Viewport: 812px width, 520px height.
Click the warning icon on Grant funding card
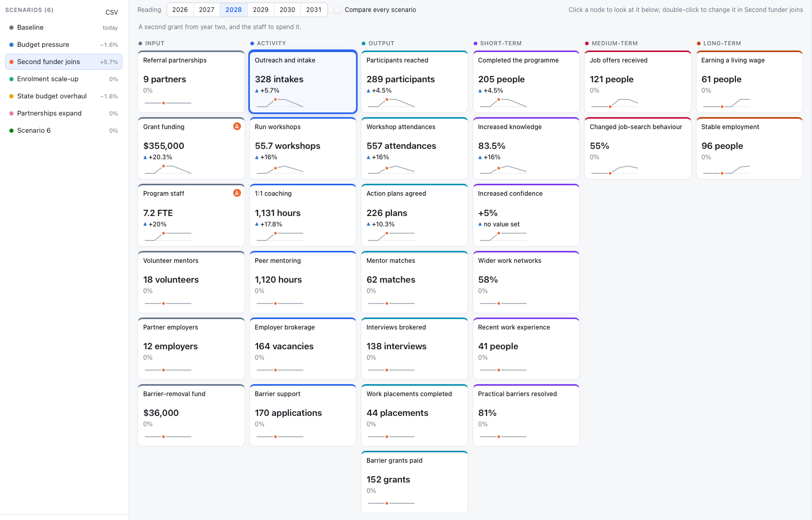tap(237, 126)
